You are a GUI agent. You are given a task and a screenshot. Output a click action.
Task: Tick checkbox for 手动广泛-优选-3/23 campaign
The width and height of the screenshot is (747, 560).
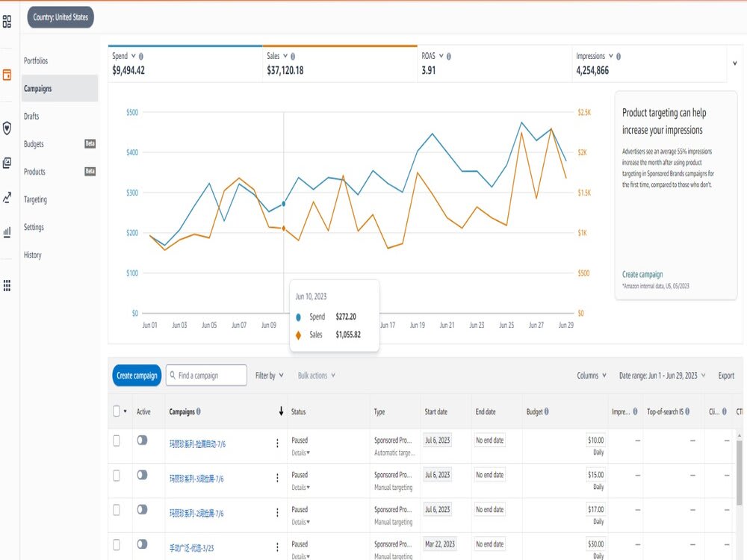tap(117, 545)
